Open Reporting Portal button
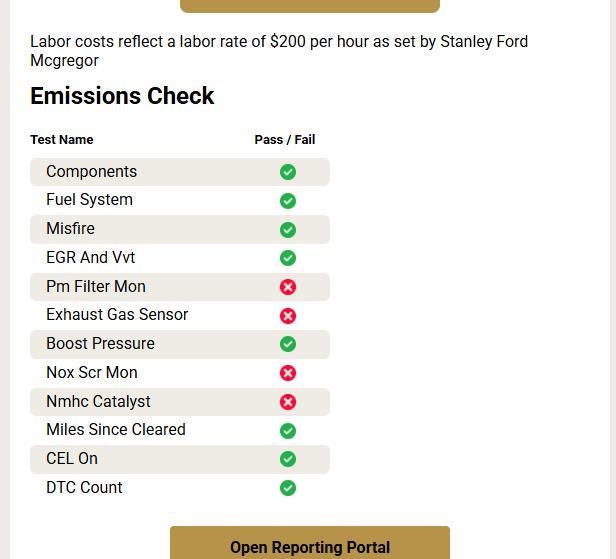The width and height of the screenshot is (616, 559). (x=310, y=543)
